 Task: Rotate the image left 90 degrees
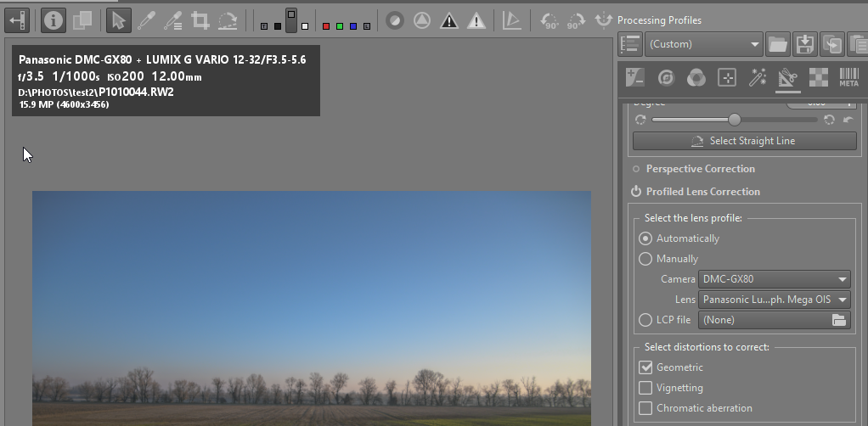550,20
